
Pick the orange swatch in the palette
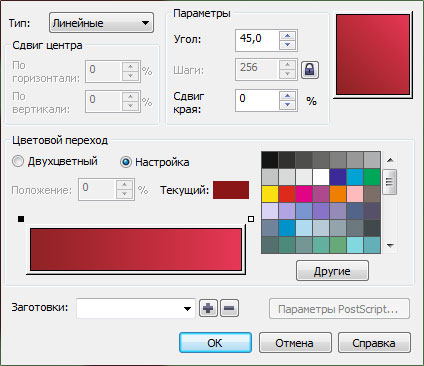pos(338,194)
